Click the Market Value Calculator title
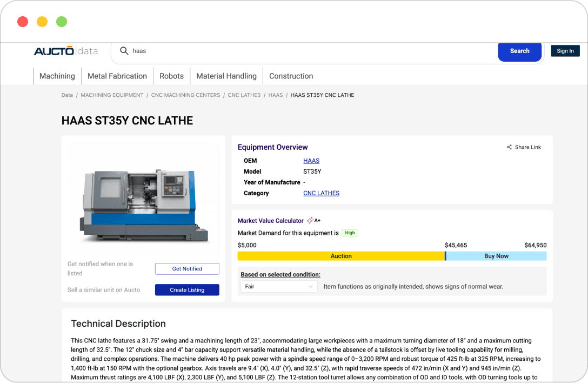The image size is (588, 383). tap(271, 221)
